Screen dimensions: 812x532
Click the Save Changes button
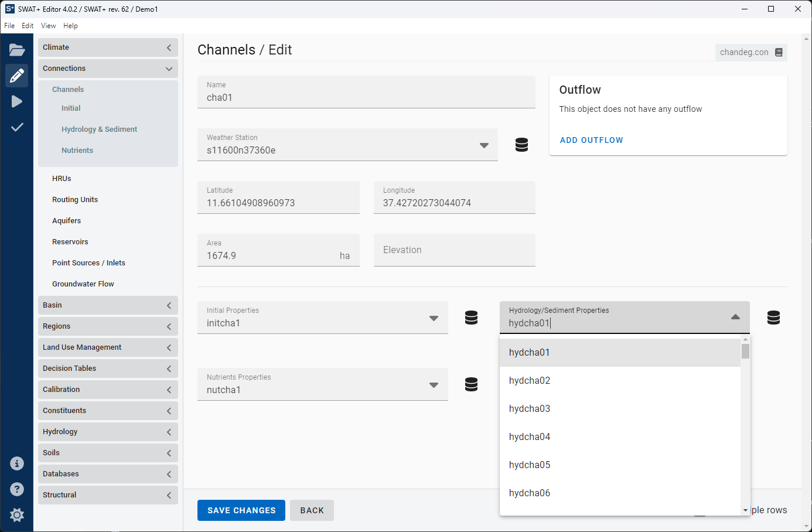[x=241, y=510]
